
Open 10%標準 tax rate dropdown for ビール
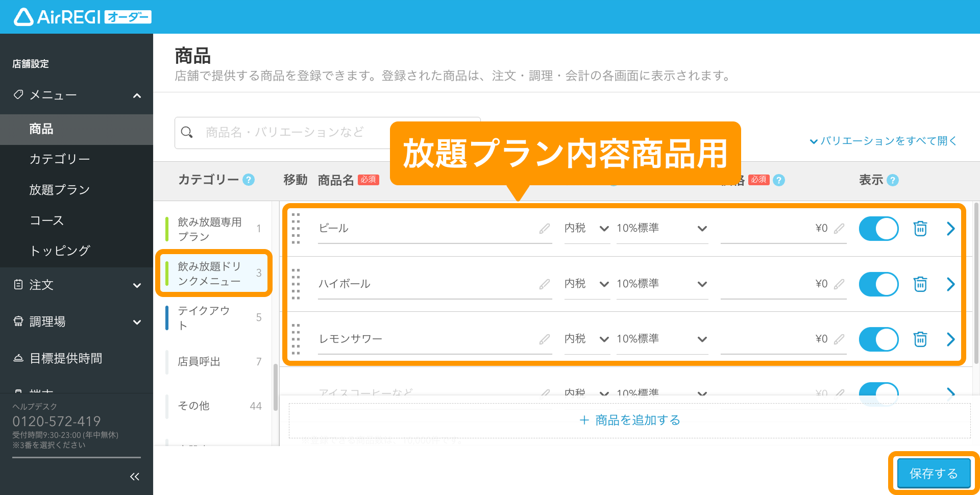coord(662,229)
